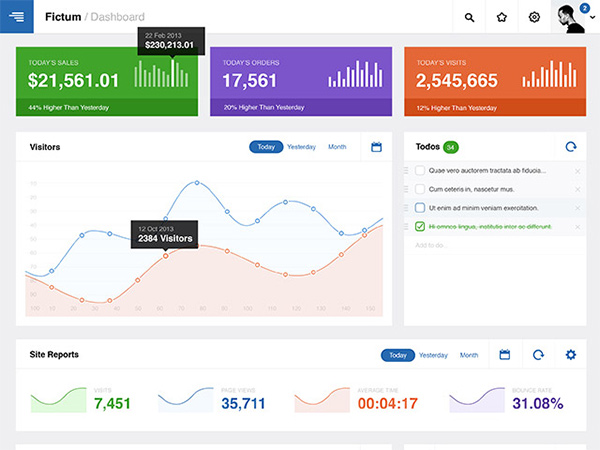Open the hamburger menu in header
Image resolution: width=600 pixels, height=450 pixels.
click(x=17, y=16)
